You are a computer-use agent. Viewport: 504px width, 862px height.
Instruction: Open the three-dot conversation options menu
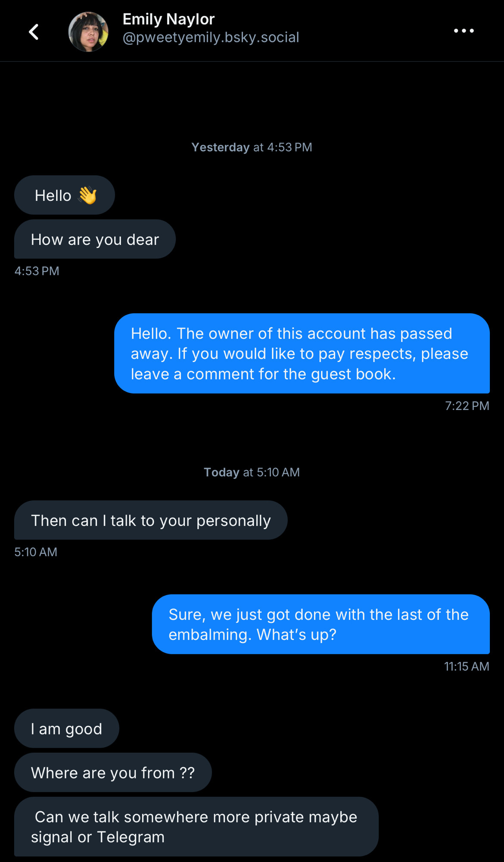464,31
